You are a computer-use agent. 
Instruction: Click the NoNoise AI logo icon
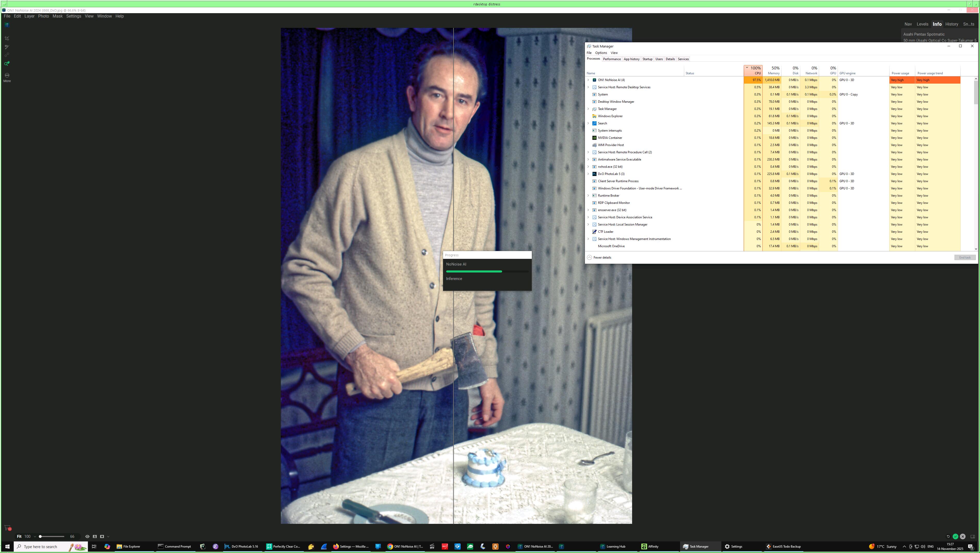7,25
